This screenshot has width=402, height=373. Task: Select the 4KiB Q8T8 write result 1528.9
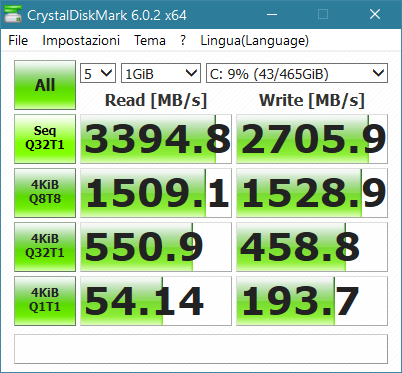[312, 193]
